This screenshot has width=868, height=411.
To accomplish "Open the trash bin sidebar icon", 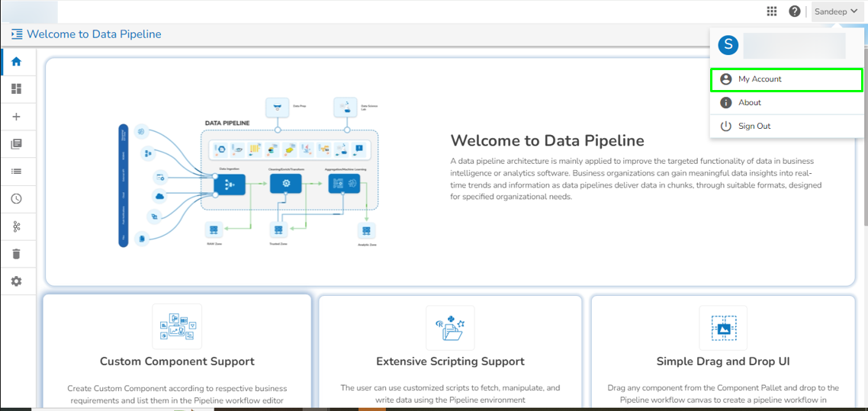I will click(17, 254).
